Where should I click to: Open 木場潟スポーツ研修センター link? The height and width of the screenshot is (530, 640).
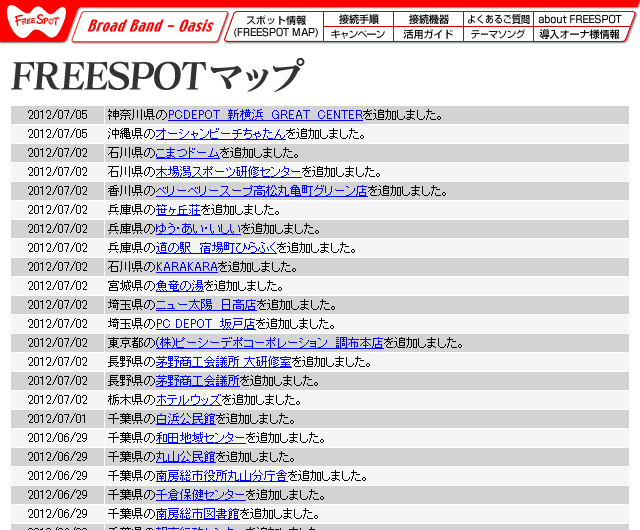(x=229, y=171)
